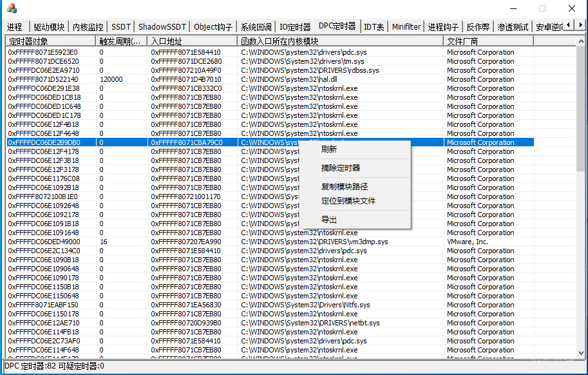588x375 pixels.
Task: Select 定位到模块文件 in the context menu
Action: click(355, 200)
